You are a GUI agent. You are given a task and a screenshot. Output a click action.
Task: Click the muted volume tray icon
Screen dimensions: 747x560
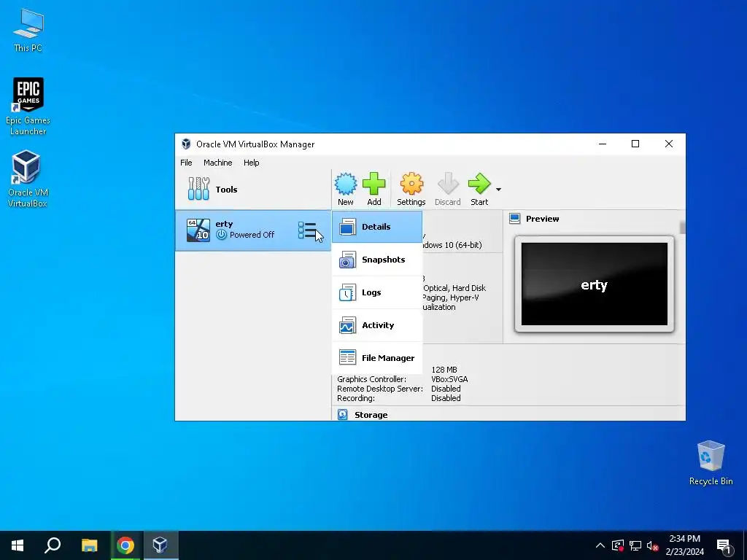(x=653, y=545)
